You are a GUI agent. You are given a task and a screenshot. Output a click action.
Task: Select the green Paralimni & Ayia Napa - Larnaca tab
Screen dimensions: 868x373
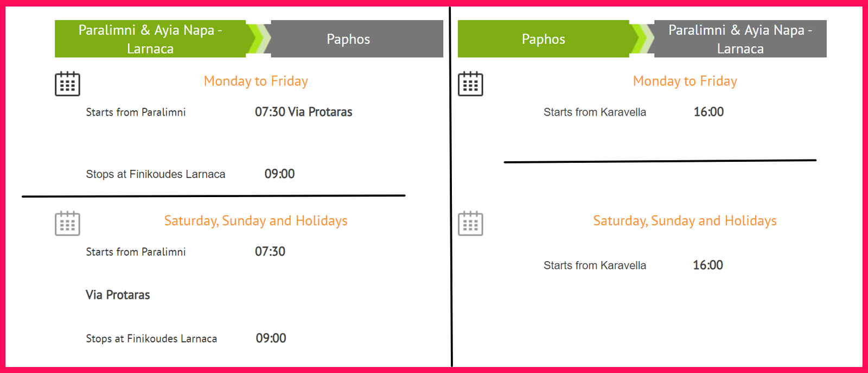[x=150, y=39]
